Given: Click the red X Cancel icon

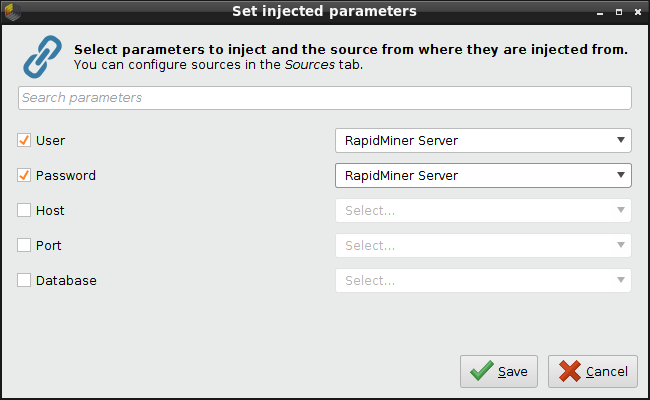Looking at the screenshot, I should coord(570,371).
